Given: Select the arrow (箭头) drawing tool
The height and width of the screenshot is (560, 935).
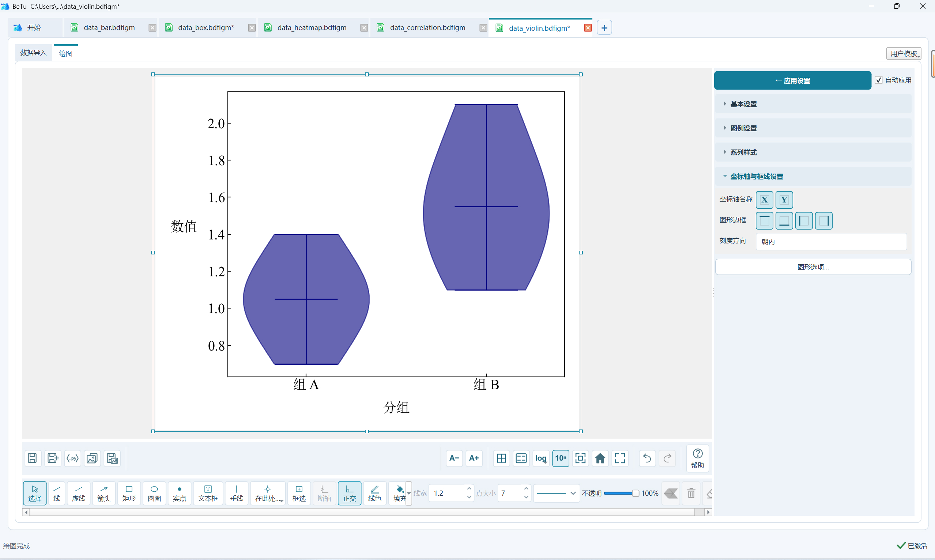Looking at the screenshot, I should (x=104, y=493).
